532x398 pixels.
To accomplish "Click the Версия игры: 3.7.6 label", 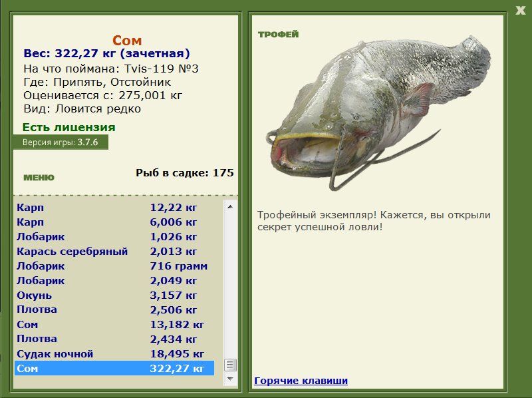I will tap(61, 142).
